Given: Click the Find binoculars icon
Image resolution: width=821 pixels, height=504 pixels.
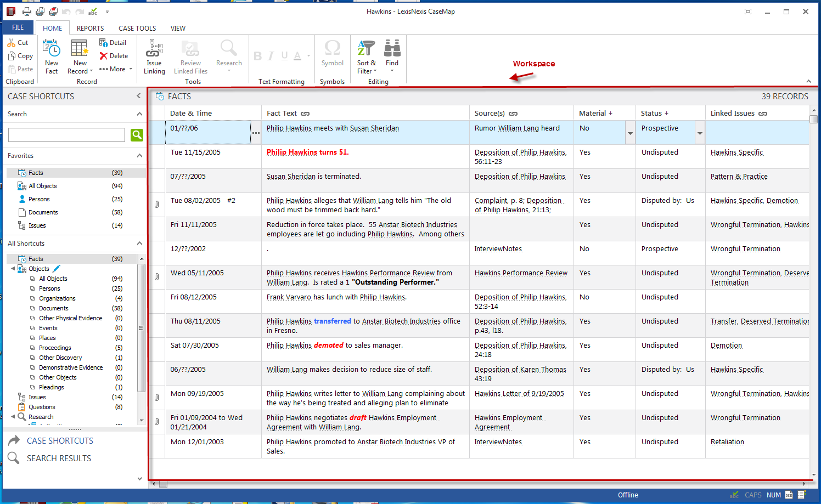Looking at the screenshot, I should pos(392,48).
